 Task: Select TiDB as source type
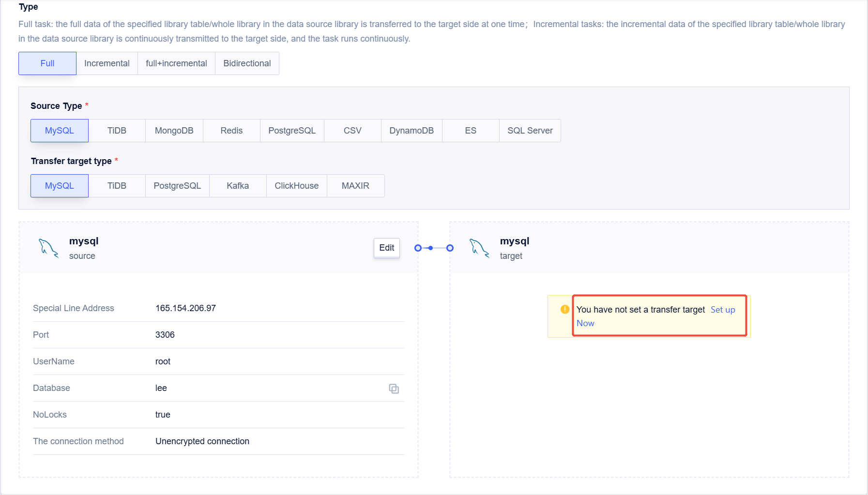(117, 131)
